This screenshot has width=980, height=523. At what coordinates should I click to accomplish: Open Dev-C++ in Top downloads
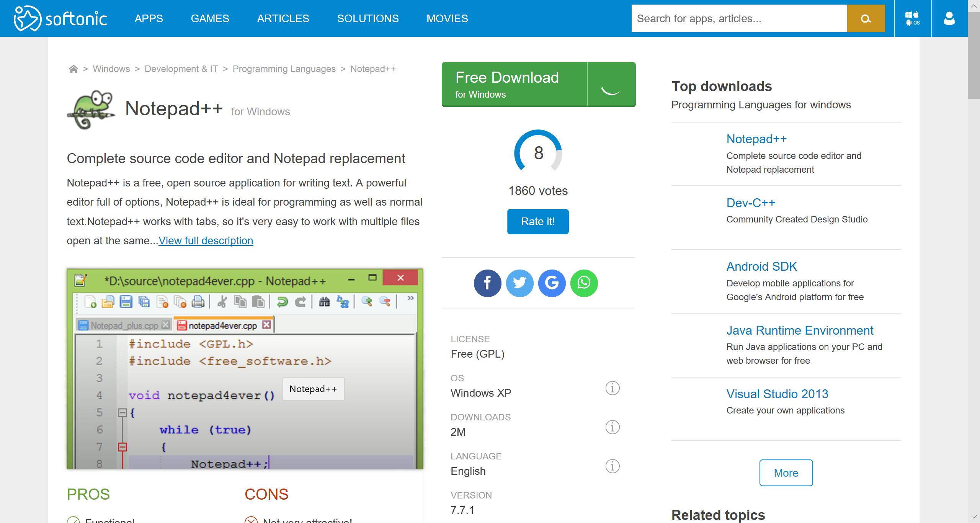tap(751, 203)
